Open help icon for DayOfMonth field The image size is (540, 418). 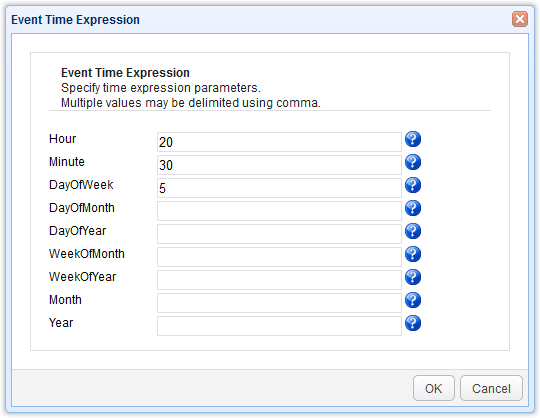(413, 208)
